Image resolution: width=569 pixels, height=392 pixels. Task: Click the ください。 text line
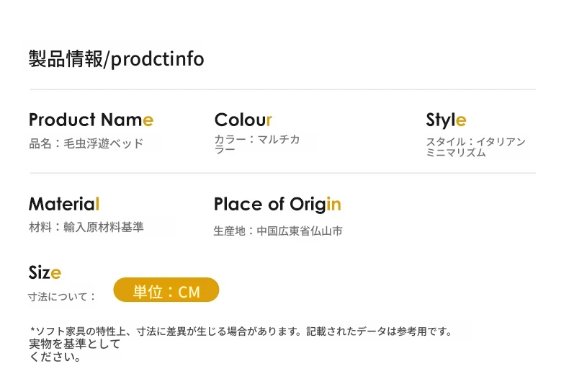click(x=55, y=357)
